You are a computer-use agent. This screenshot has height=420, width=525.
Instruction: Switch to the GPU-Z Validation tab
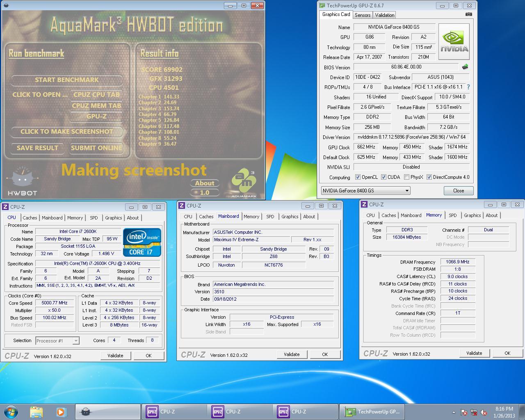[385, 15]
